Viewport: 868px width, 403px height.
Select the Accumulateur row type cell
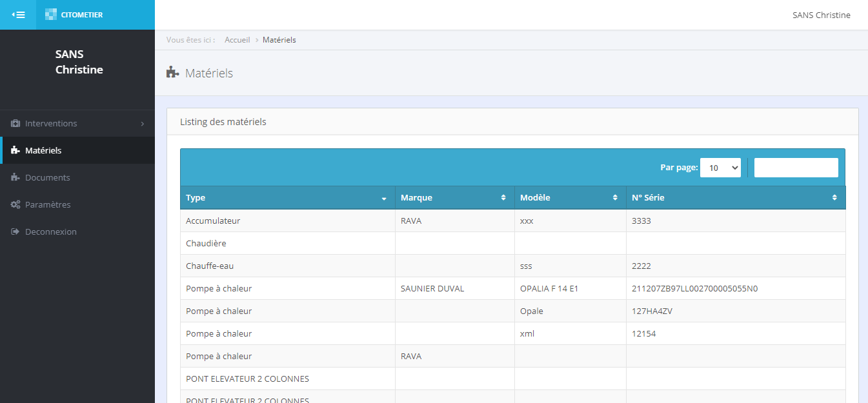point(287,221)
